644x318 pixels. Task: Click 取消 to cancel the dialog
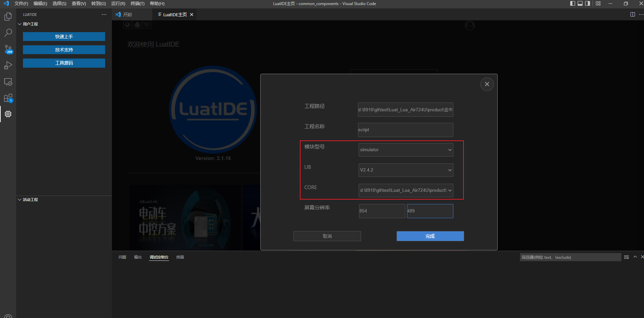327,236
